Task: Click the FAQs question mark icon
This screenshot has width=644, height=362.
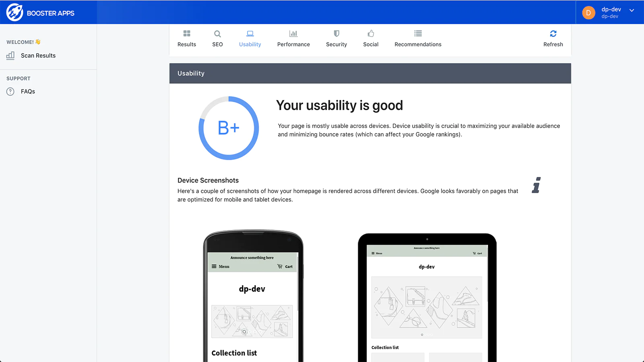Action: click(10, 92)
